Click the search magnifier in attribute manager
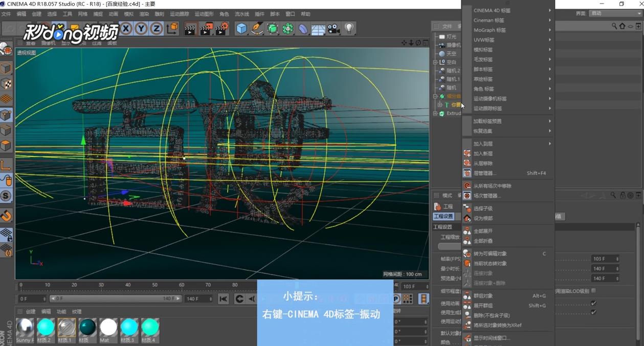Image resolution: width=644 pixels, height=346 pixels. 613,195
